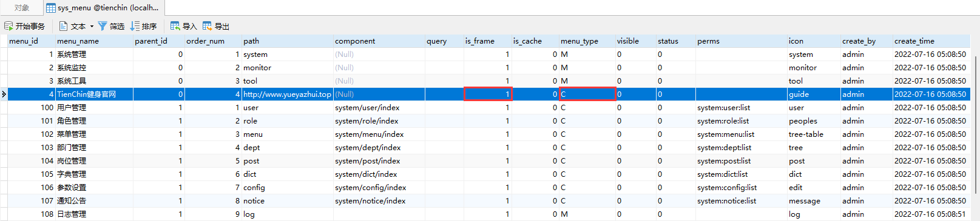Click the status column header
Image resolution: width=980 pixels, height=221 pixels.
[x=676, y=41]
